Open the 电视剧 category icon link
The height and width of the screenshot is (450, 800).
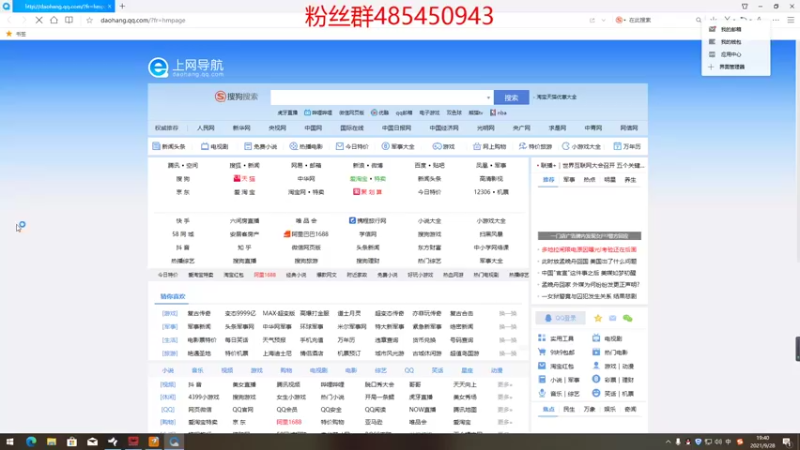pos(214,146)
